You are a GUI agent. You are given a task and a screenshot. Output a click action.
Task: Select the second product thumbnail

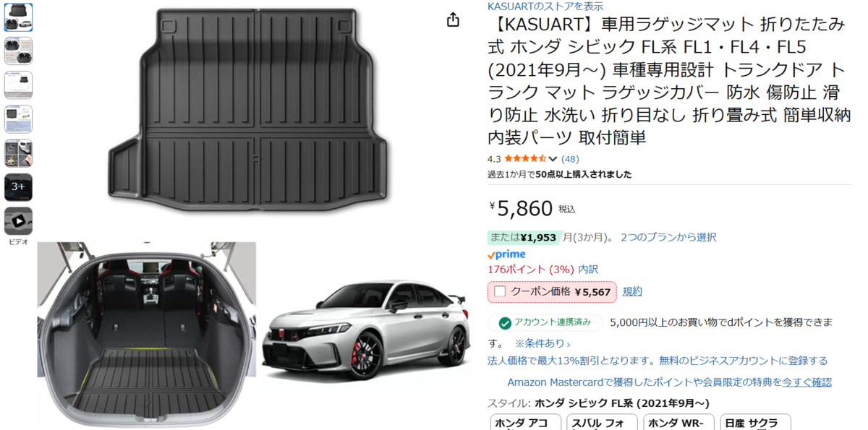pos(18,51)
